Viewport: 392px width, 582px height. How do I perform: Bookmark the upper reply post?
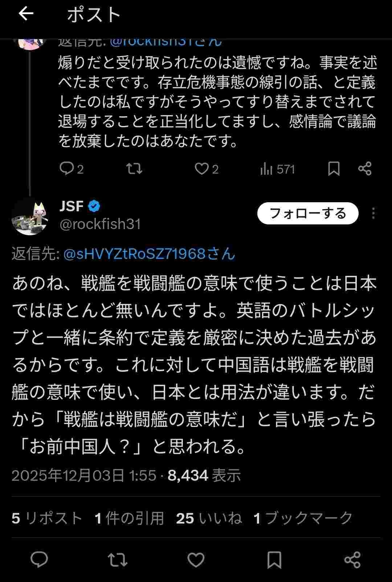334,169
